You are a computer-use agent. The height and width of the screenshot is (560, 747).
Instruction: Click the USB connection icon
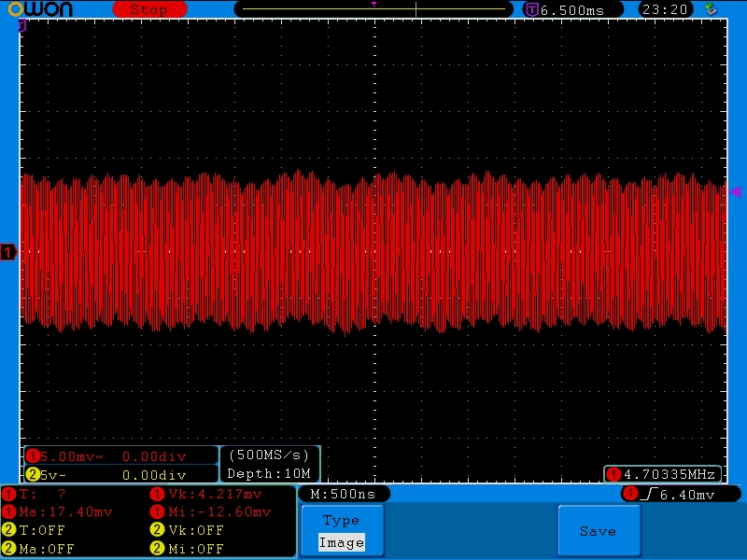point(711,9)
